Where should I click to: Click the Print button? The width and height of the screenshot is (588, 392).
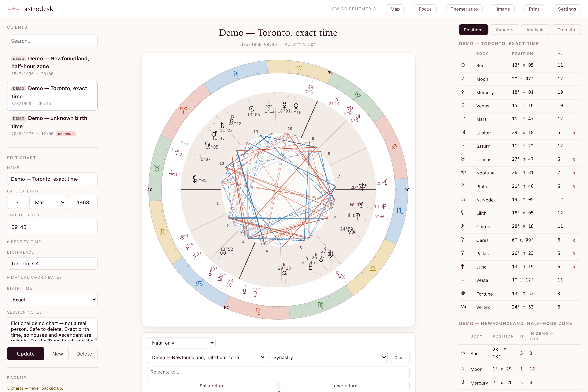click(534, 9)
